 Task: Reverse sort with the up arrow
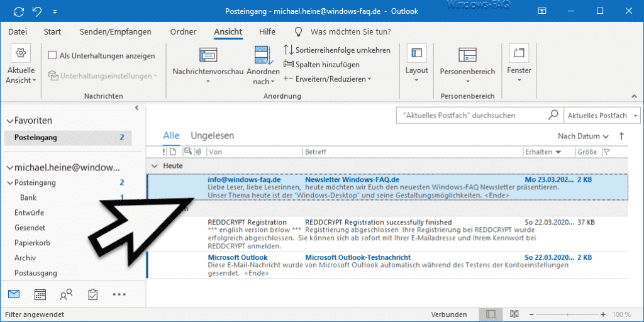pos(621,136)
